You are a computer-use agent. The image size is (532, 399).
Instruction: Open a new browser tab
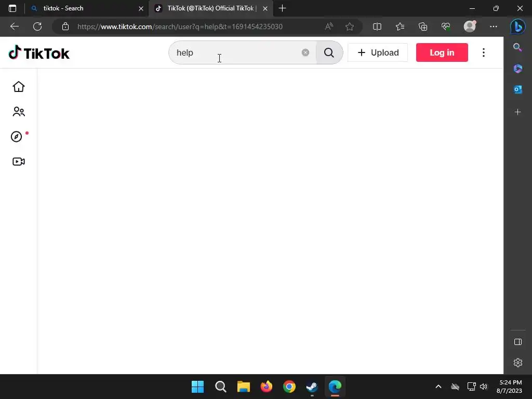point(282,8)
